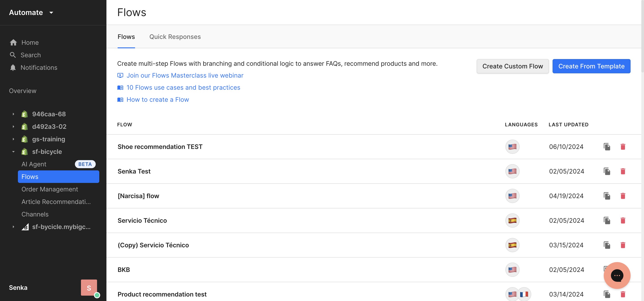Duplicate the [Narcisa] flow

point(607,196)
